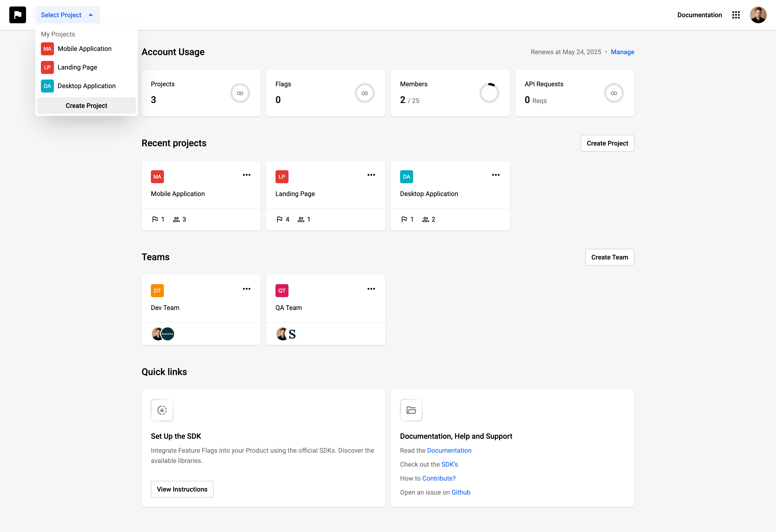Image resolution: width=776 pixels, height=532 pixels.
Task: Click the Basestack avatar on Dev Team card
Action: tap(168, 334)
